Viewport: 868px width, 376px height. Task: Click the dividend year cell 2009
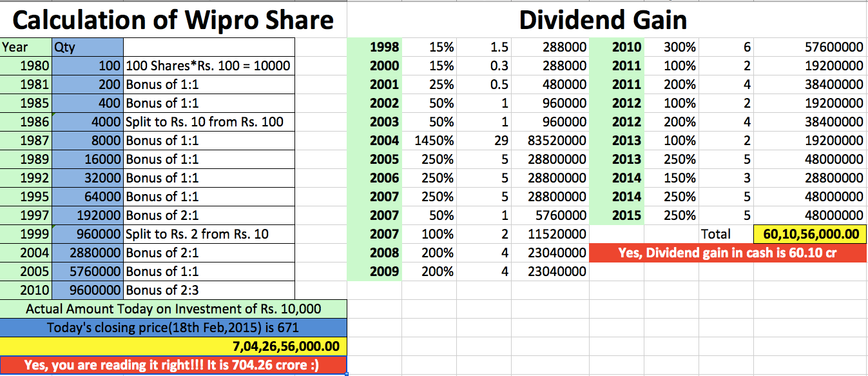[x=374, y=272]
